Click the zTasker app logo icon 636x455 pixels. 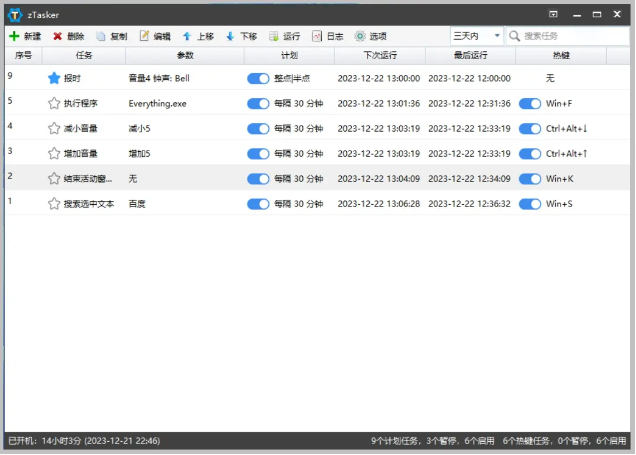coord(15,15)
